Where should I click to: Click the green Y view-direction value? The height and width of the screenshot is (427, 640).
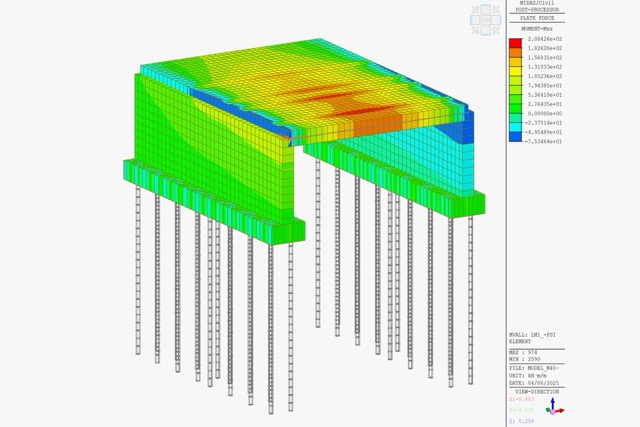pyautogui.click(x=521, y=410)
